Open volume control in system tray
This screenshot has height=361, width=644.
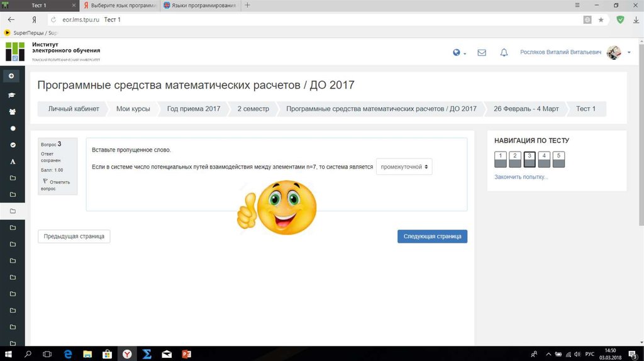click(577, 354)
